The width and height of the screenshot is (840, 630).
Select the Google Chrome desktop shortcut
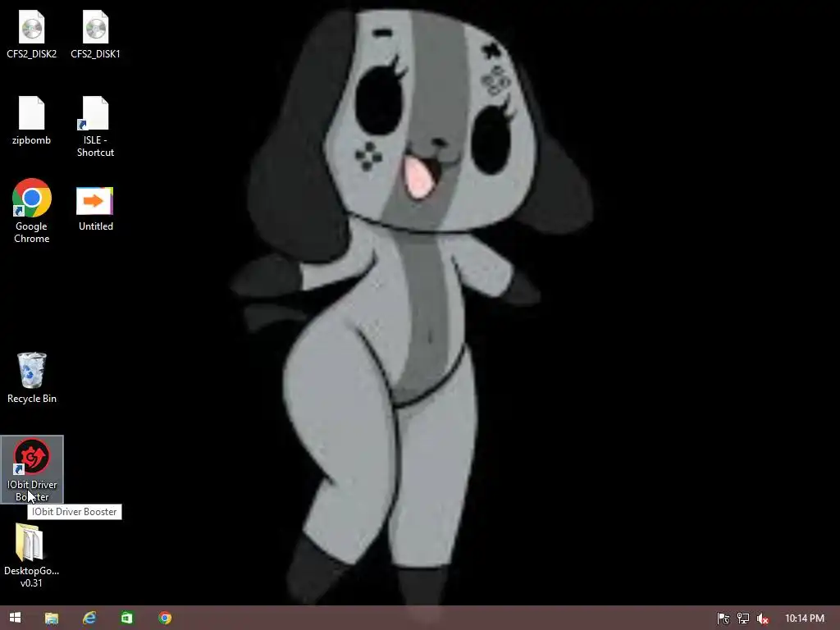pyautogui.click(x=32, y=198)
